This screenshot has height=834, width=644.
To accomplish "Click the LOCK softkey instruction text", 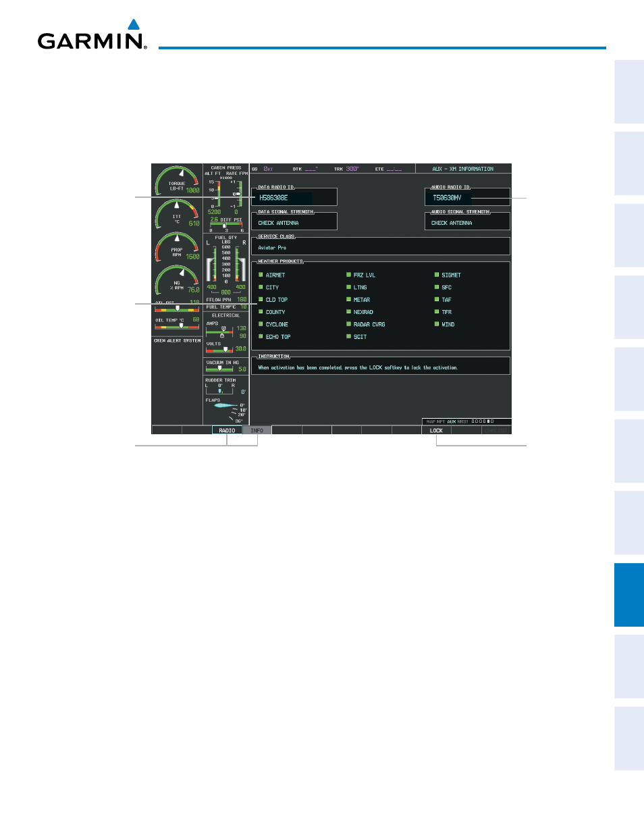I will tap(358, 368).
